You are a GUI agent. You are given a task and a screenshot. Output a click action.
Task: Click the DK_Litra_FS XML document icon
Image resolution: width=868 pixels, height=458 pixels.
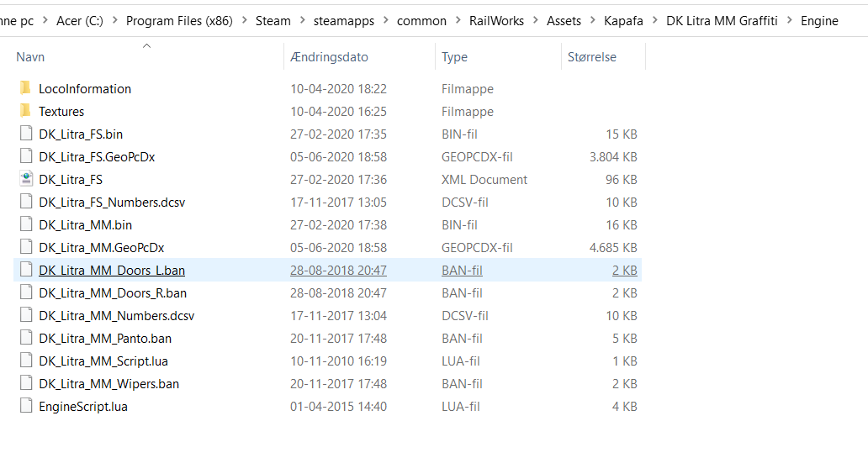(x=25, y=179)
